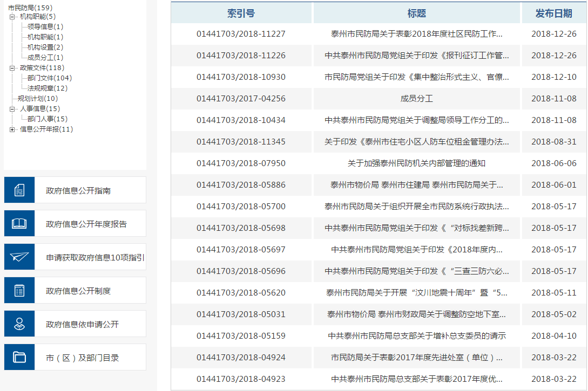
Task: Click the date 2018-04-10
Action: tap(554, 335)
